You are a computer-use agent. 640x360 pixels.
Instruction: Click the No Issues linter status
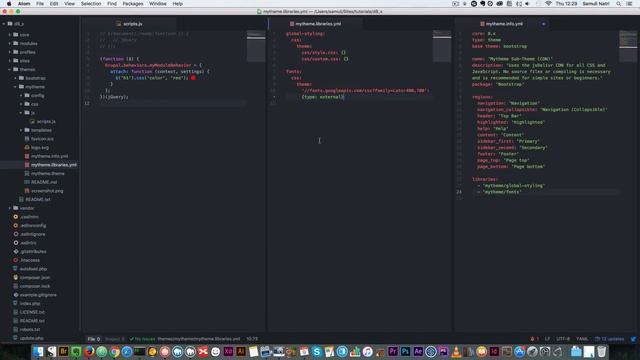(x=142, y=339)
